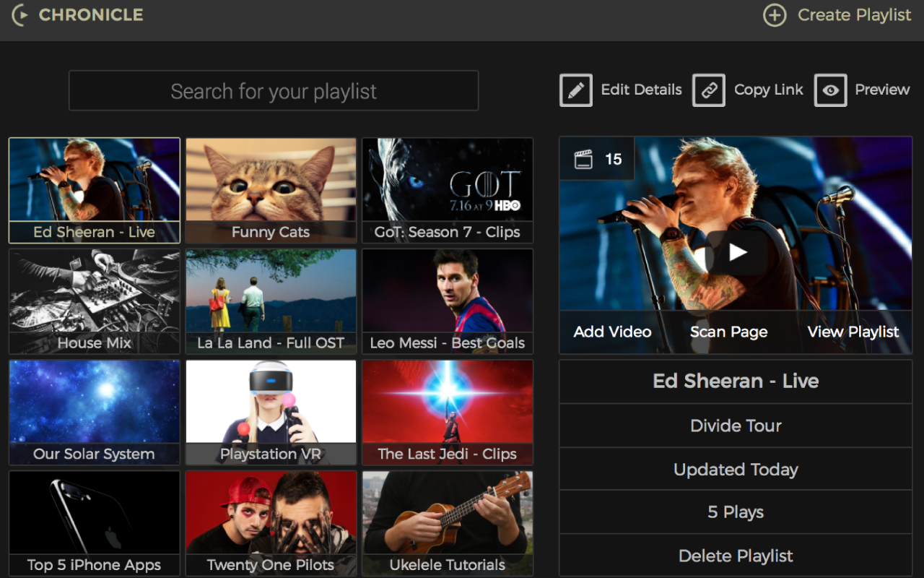Click the Updated Today row

click(736, 469)
